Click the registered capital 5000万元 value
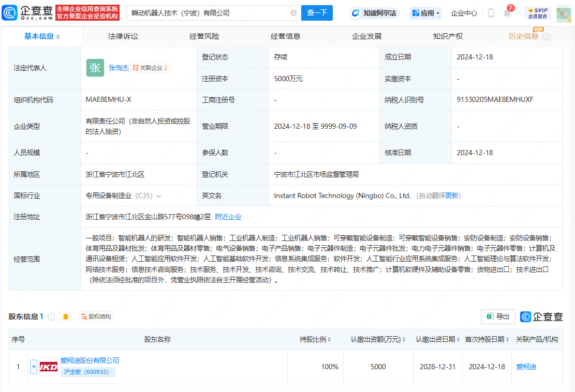Image resolution: width=575 pixels, height=392 pixels. 288,79
